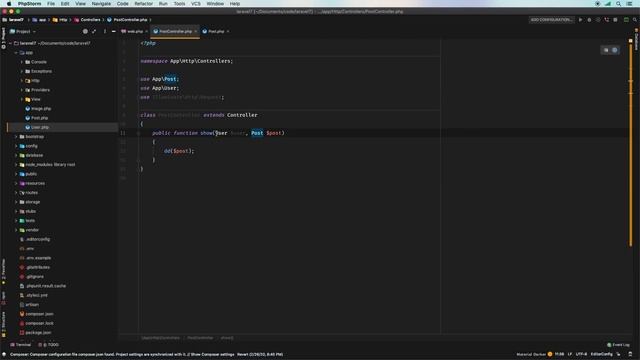Expand the node_modules folder

click(x=16, y=165)
